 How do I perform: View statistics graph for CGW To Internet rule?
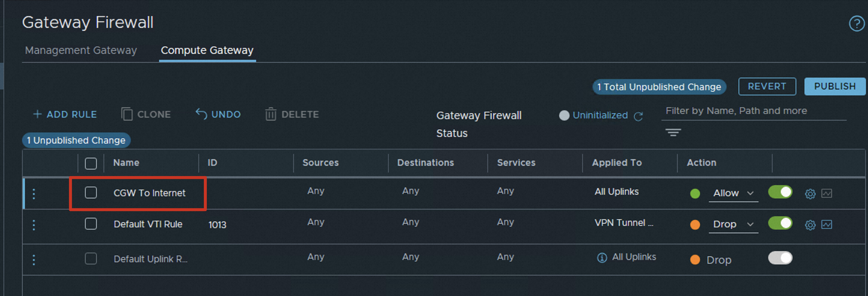[827, 193]
